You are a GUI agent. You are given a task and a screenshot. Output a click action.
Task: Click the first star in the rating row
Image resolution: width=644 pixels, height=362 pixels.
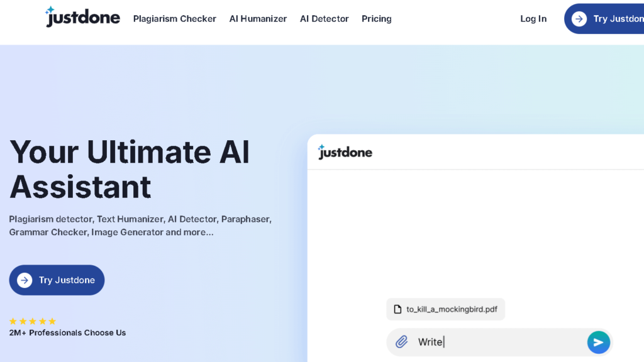point(12,321)
